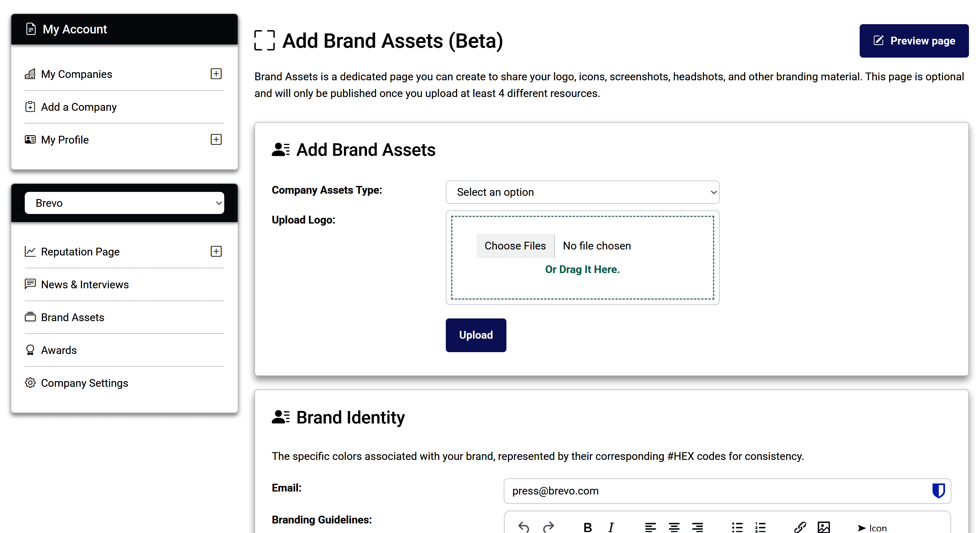The image size is (980, 533).
Task: Open Company Settings from sidebar
Action: 84,383
